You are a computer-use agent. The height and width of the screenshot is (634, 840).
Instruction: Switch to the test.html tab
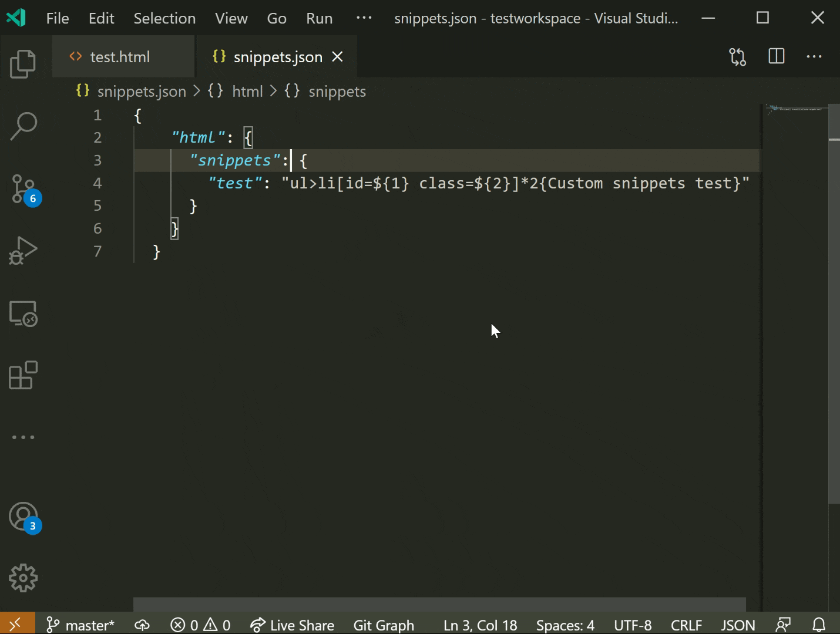pyautogui.click(x=120, y=56)
